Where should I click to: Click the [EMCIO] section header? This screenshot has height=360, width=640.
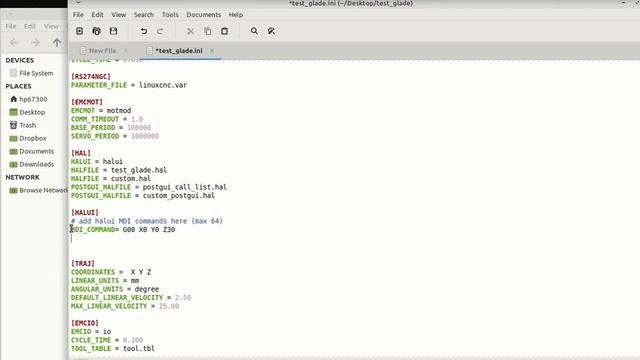pos(85,323)
